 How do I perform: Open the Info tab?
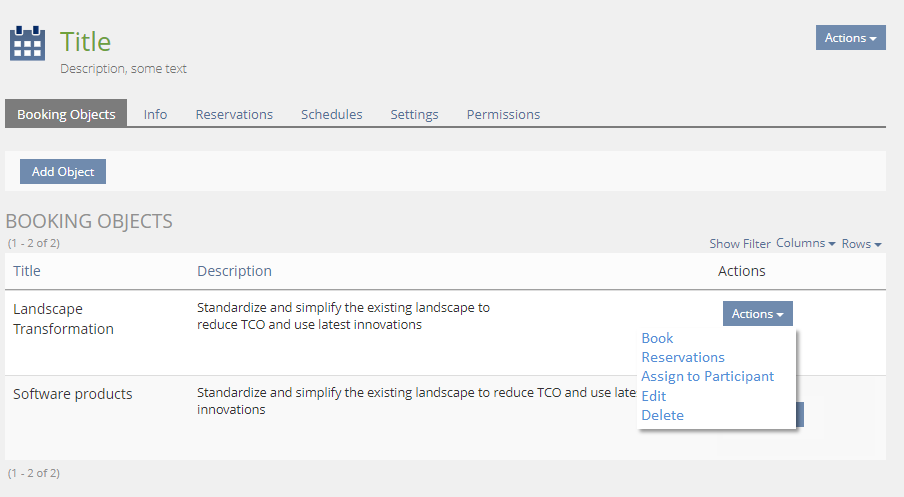pyautogui.click(x=155, y=114)
